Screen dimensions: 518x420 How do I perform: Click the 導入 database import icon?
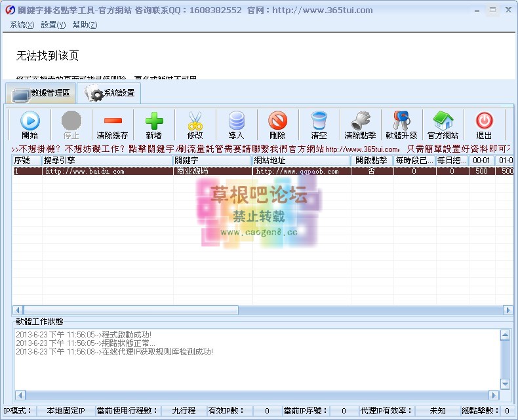point(237,121)
